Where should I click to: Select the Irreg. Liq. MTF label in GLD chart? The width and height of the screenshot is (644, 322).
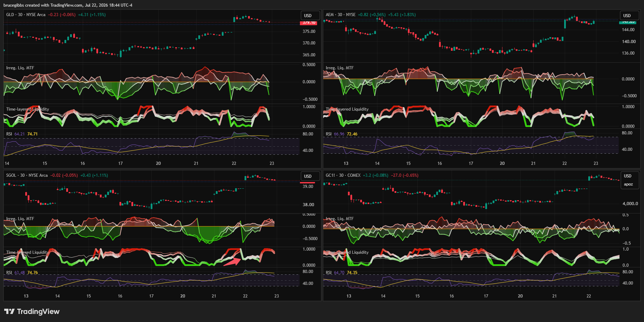[20, 68]
